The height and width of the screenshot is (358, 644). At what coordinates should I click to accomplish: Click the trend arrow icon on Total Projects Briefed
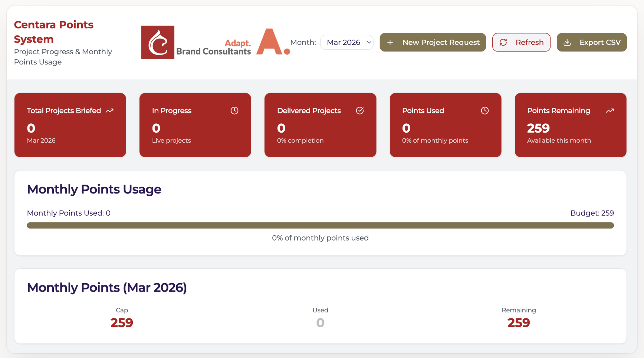109,110
